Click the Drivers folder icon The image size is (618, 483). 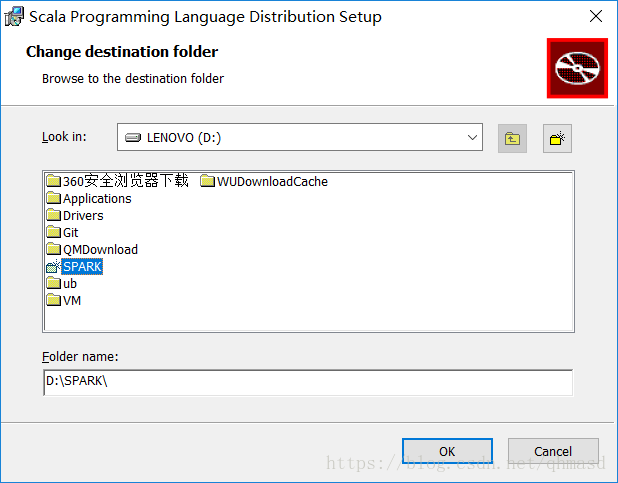pyautogui.click(x=54, y=215)
